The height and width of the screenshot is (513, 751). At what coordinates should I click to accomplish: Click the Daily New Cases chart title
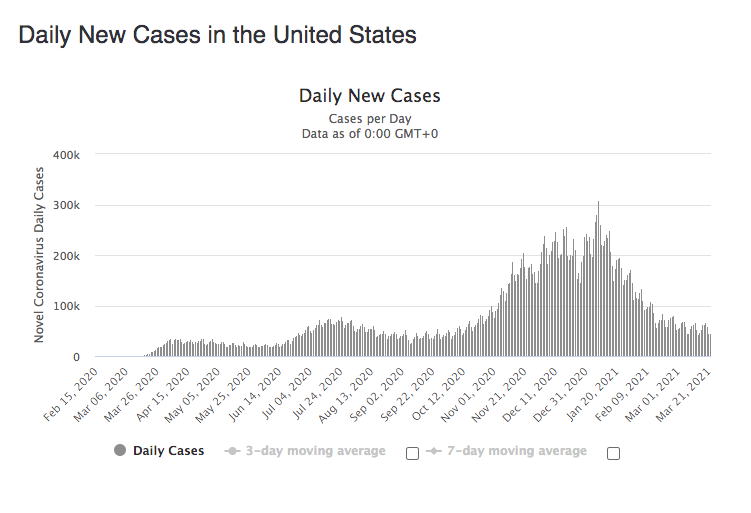pos(370,96)
